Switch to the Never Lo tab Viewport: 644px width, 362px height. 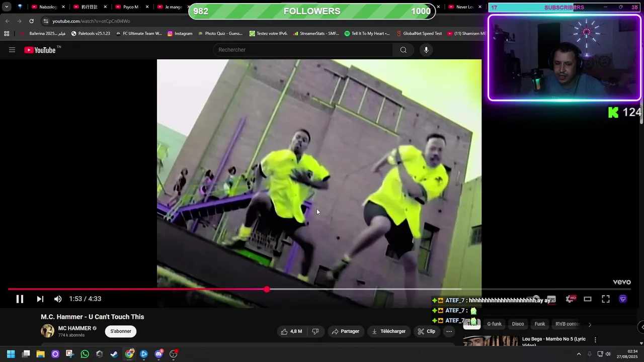click(464, 7)
